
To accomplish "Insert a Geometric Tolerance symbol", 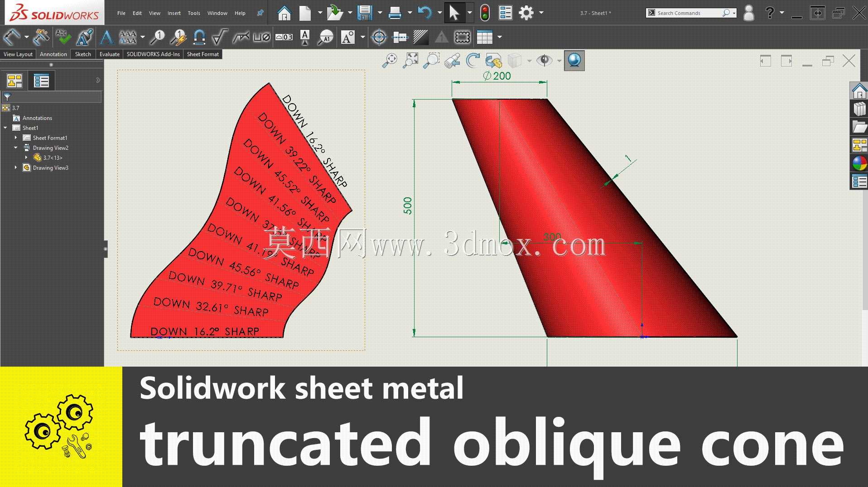I will 284,37.
